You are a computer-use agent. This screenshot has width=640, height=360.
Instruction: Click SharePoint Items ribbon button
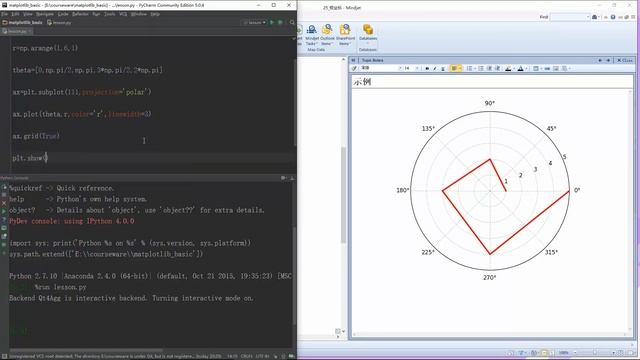(x=345, y=35)
